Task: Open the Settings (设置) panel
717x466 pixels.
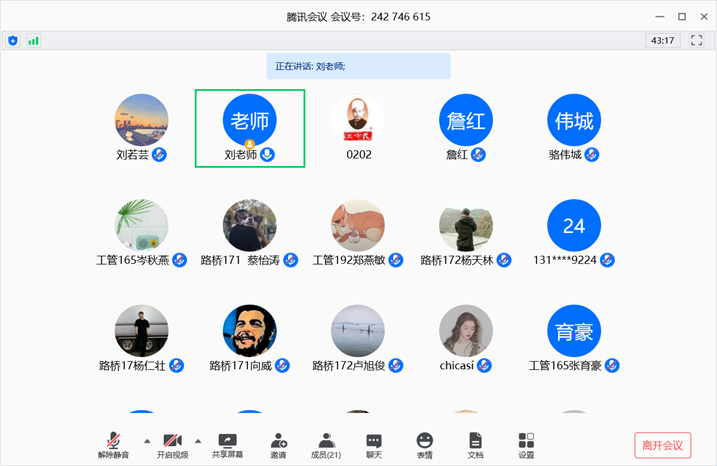Action: (526, 445)
